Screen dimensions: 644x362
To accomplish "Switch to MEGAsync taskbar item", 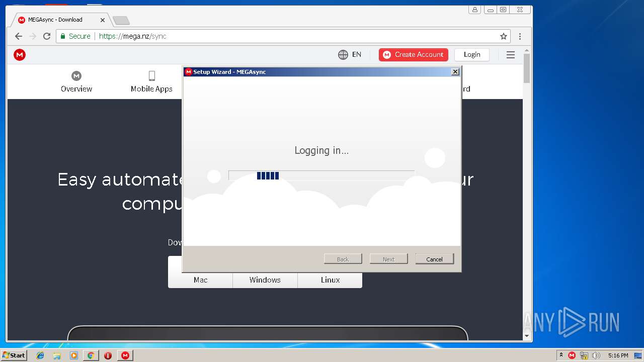I will point(125,355).
